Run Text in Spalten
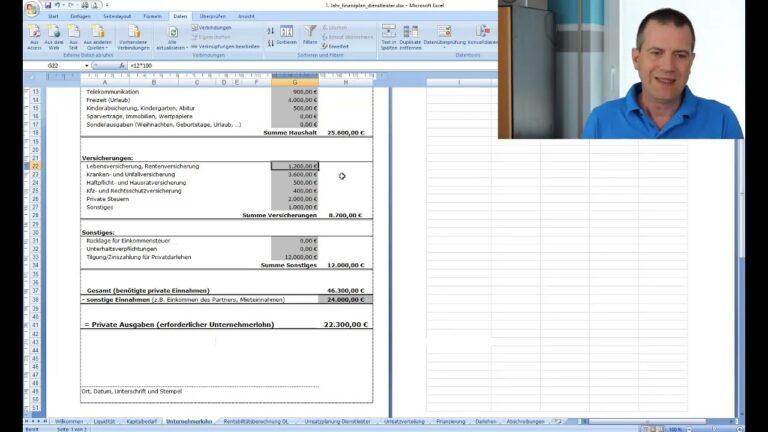The width and height of the screenshot is (768, 432). 389,37
